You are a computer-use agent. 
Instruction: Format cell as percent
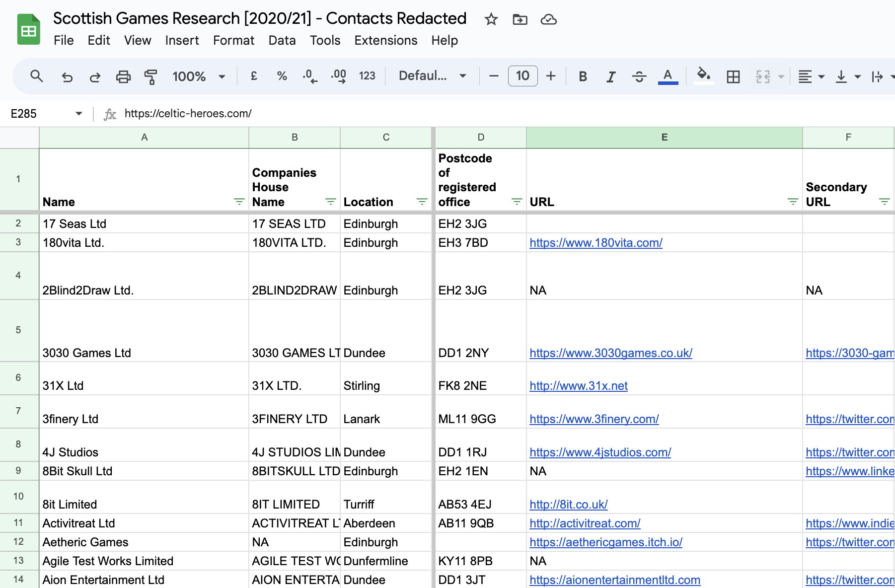coord(282,76)
